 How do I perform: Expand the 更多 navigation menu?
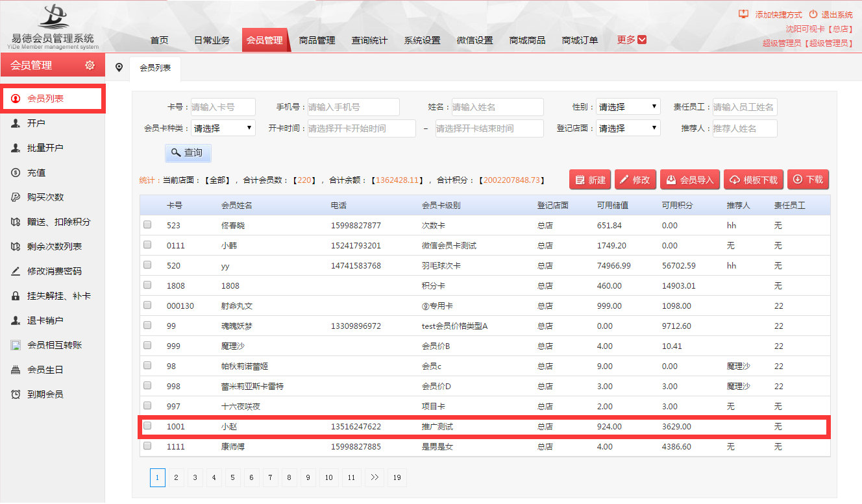[632, 40]
